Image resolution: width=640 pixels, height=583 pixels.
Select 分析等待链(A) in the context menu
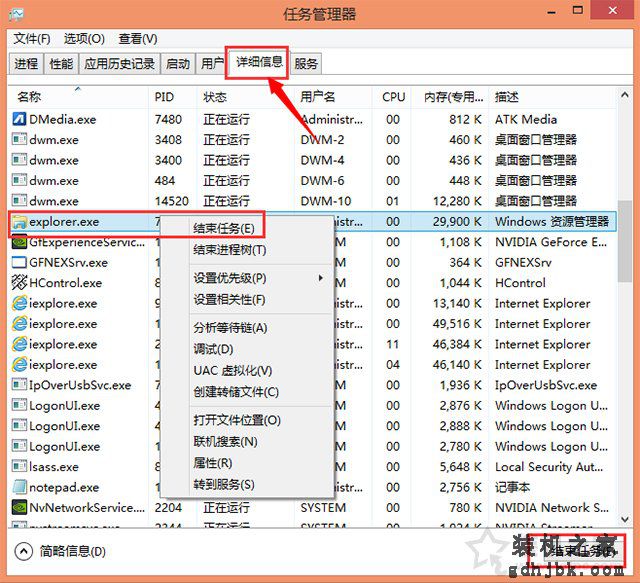click(230, 327)
